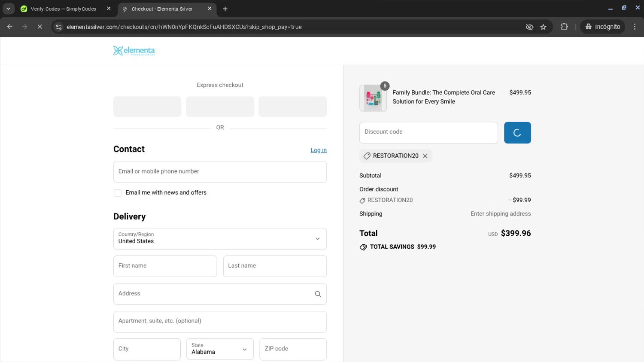Click the Enter shipping address text
This screenshot has height=362, width=644.
(501, 214)
